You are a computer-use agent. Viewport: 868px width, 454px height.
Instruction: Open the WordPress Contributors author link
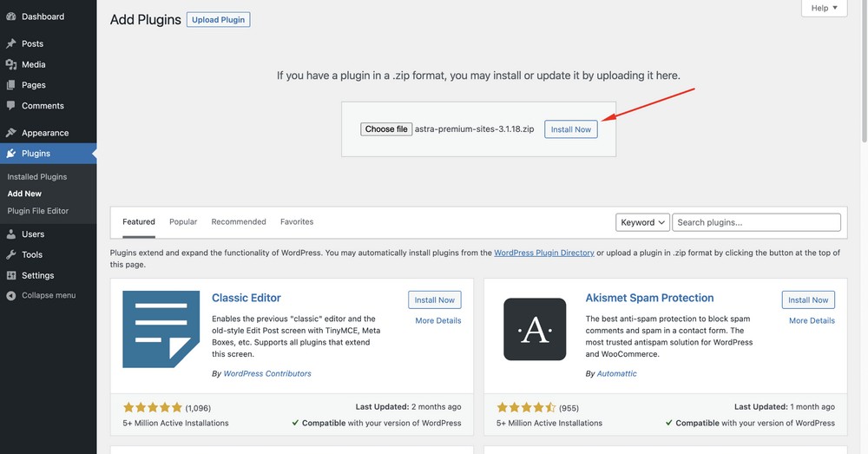(x=267, y=374)
